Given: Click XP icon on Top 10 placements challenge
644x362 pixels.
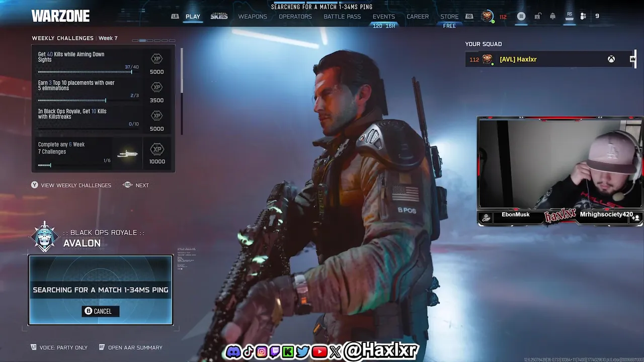Looking at the screenshot, I should [157, 87].
